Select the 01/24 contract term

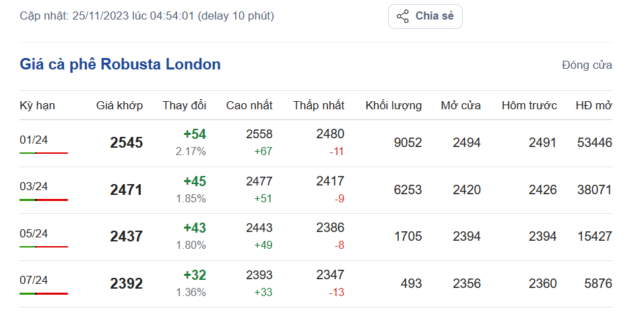(34, 140)
